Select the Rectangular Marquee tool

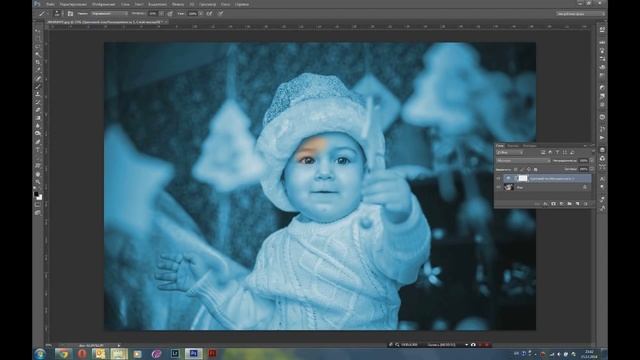click(38, 38)
